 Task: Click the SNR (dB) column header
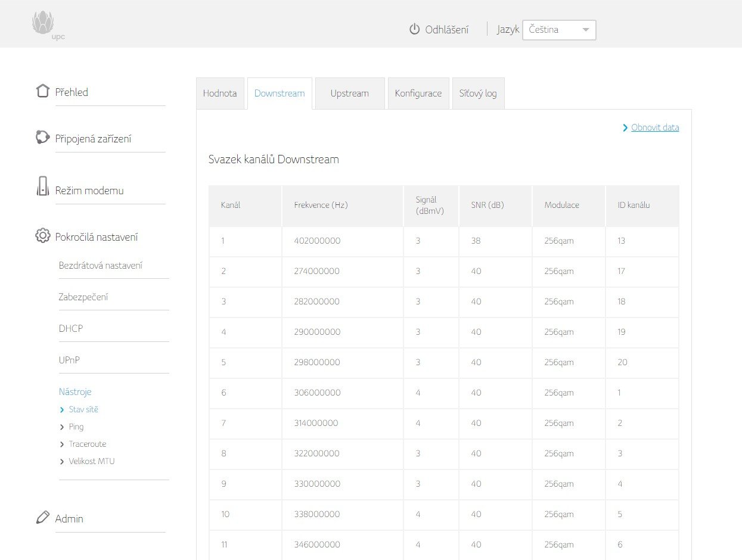(x=495, y=206)
